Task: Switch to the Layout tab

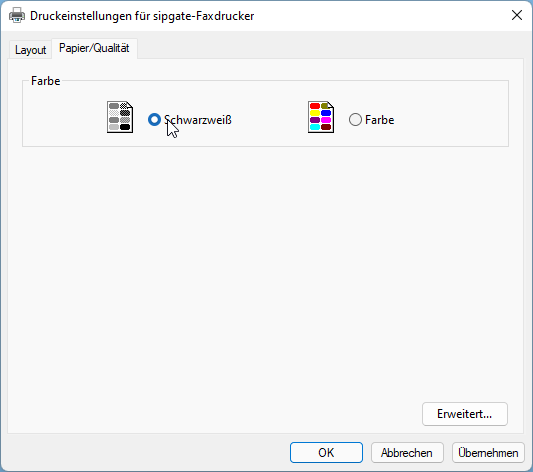Action: coord(30,50)
